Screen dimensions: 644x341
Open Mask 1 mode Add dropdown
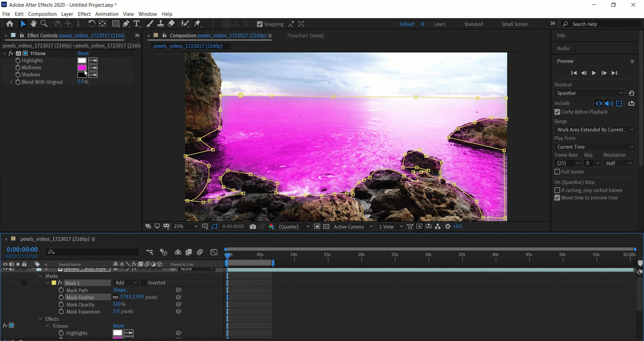(126, 283)
